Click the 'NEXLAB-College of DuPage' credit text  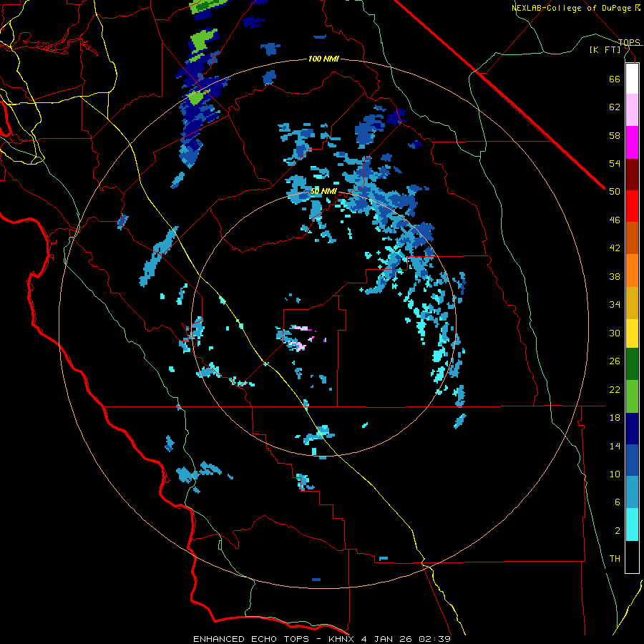coord(571,8)
